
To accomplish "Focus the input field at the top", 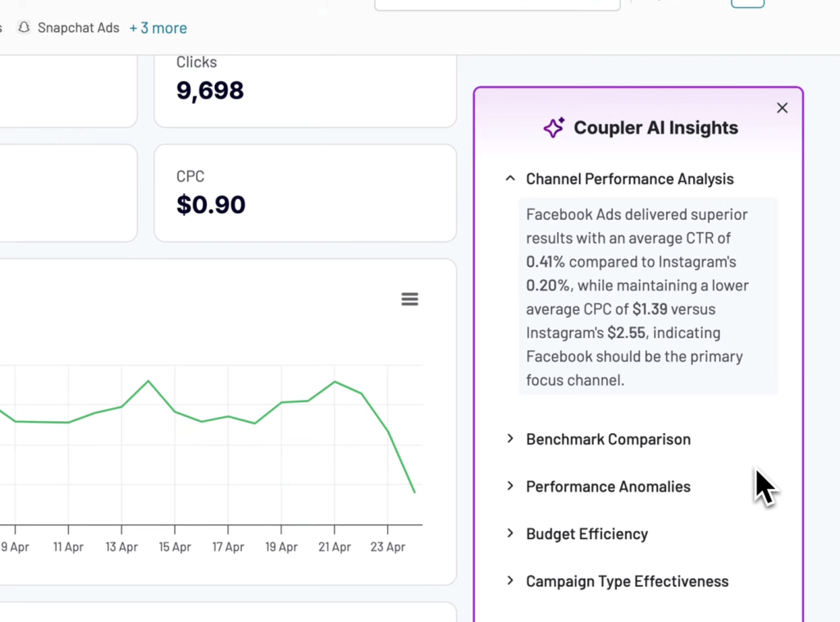I will coord(496,4).
